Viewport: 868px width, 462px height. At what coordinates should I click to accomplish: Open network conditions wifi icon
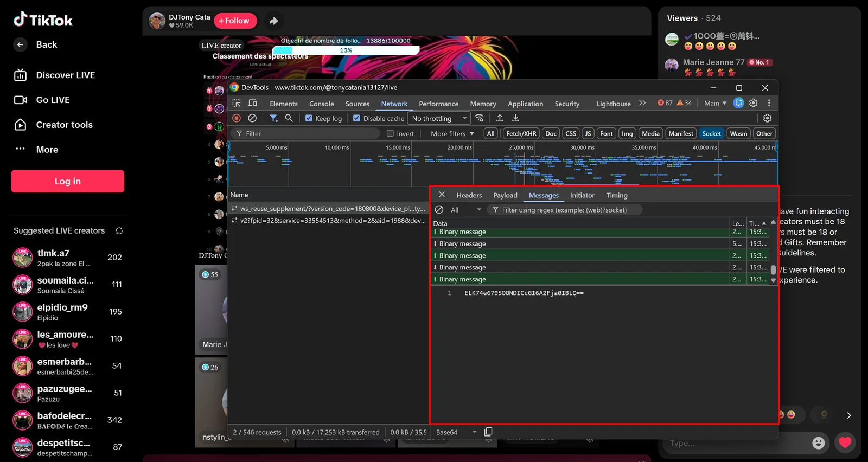(x=479, y=118)
